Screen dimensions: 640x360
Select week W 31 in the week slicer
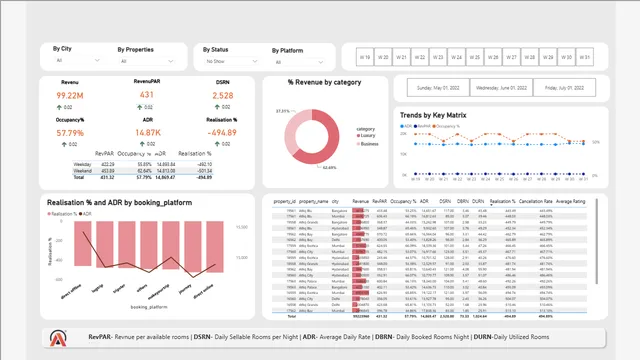pyautogui.click(x=584, y=57)
